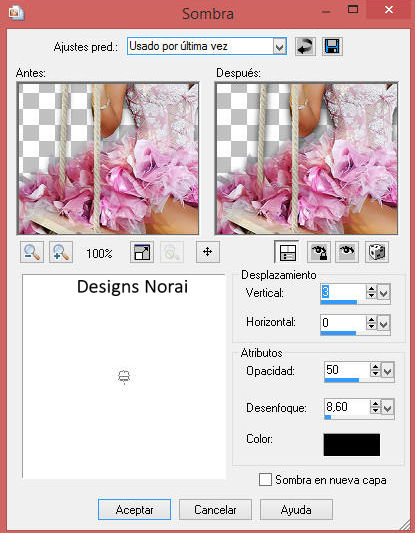415x533 pixels.
Task: Expand the Opacidad value dropdown arrow
Action: 388,370
